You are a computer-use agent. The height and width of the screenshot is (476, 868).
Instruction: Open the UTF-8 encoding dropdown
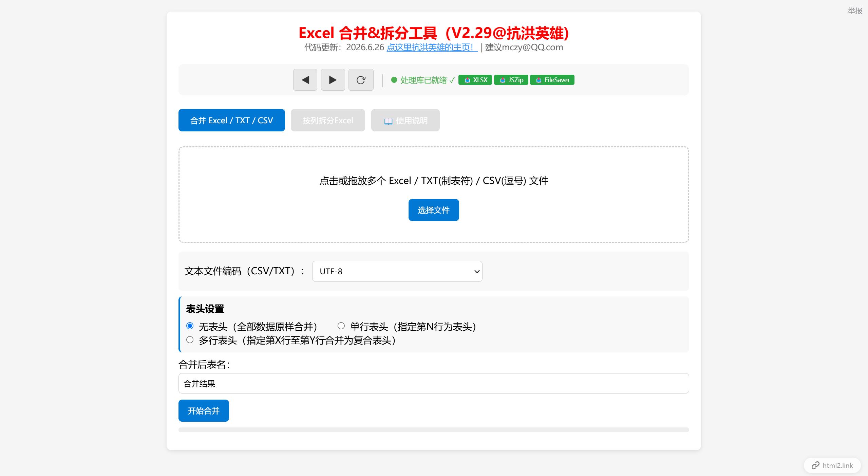(x=397, y=271)
